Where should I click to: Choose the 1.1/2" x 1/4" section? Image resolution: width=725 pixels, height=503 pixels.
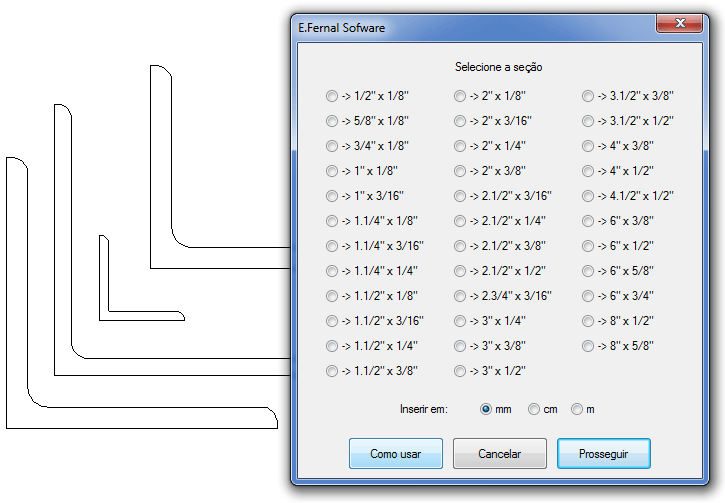click(x=332, y=346)
